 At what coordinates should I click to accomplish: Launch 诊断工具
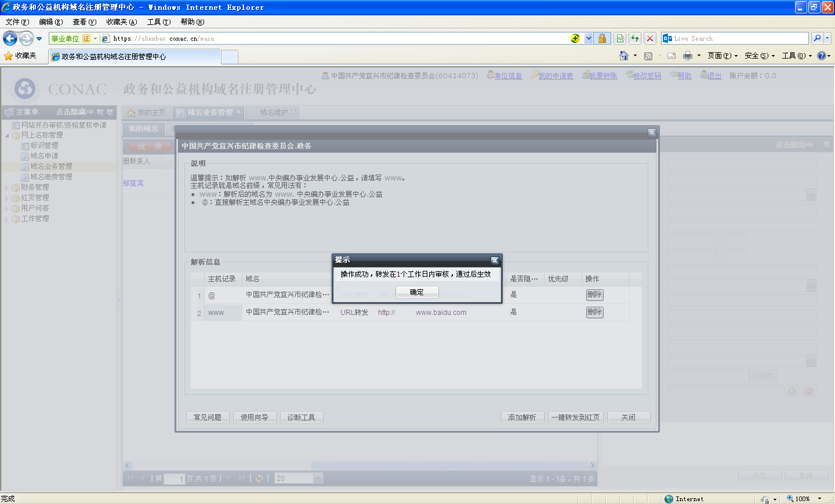tap(302, 418)
